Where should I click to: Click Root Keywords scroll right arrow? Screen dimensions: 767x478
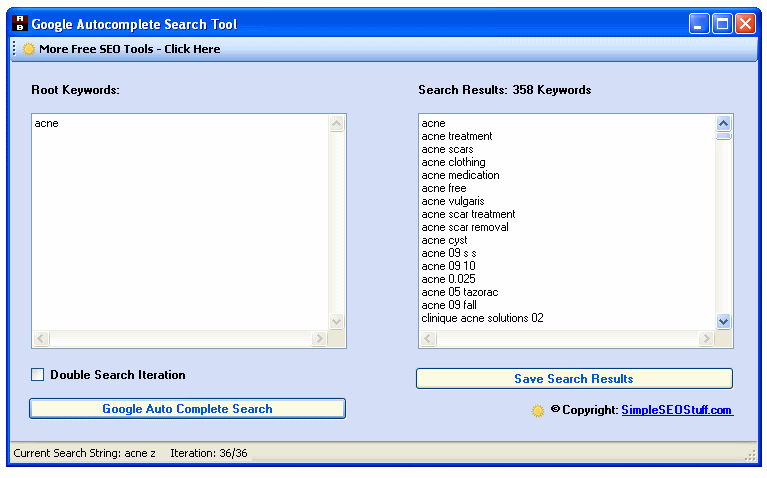point(319,339)
